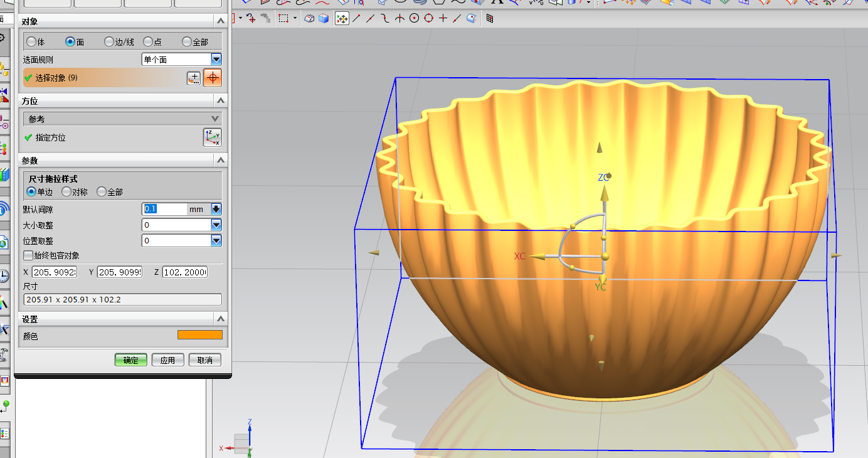Enable the midpoint snap icon
The height and width of the screenshot is (458, 868).
(x=371, y=18)
